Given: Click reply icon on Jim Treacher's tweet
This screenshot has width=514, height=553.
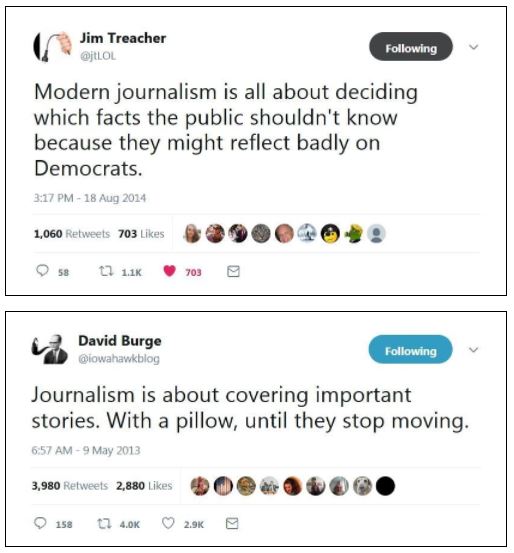Looking at the screenshot, I should (x=42, y=271).
